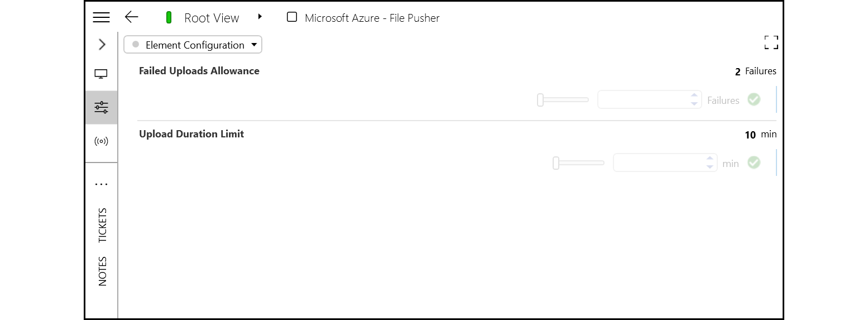
Task: Click the Root View breadcrumb link
Action: tap(212, 18)
